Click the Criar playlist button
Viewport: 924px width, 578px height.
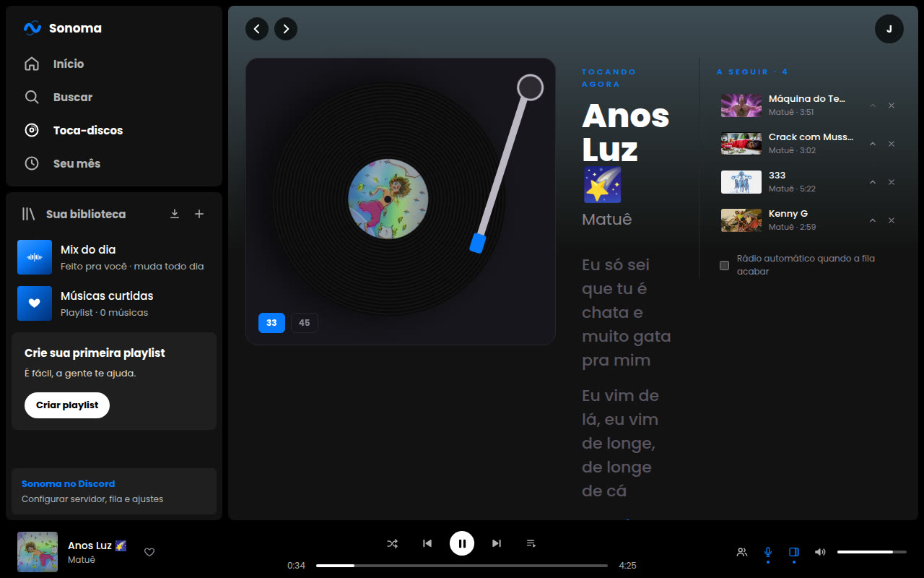click(67, 405)
